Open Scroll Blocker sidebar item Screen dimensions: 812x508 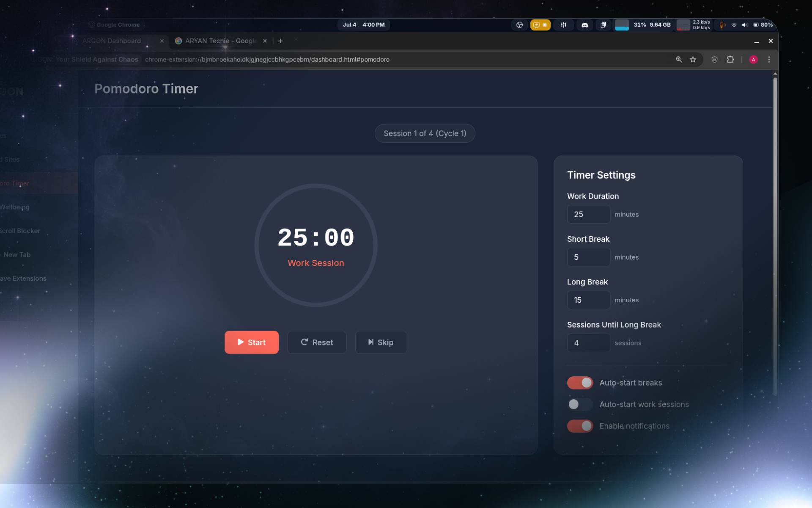click(38, 231)
